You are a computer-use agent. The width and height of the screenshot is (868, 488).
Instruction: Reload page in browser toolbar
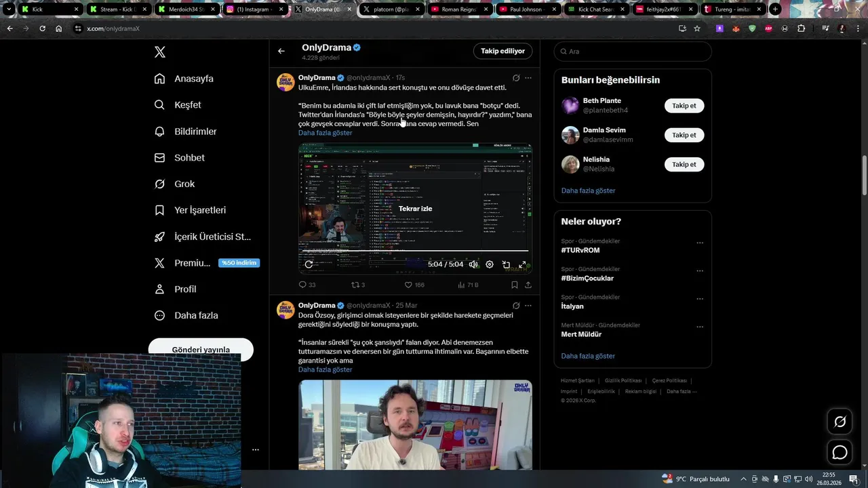click(x=42, y=28)
